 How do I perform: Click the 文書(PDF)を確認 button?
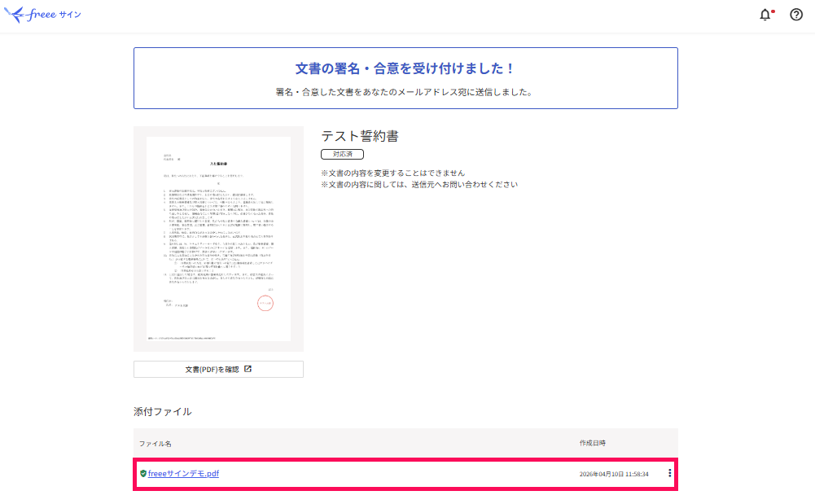(x=218, y=370)
